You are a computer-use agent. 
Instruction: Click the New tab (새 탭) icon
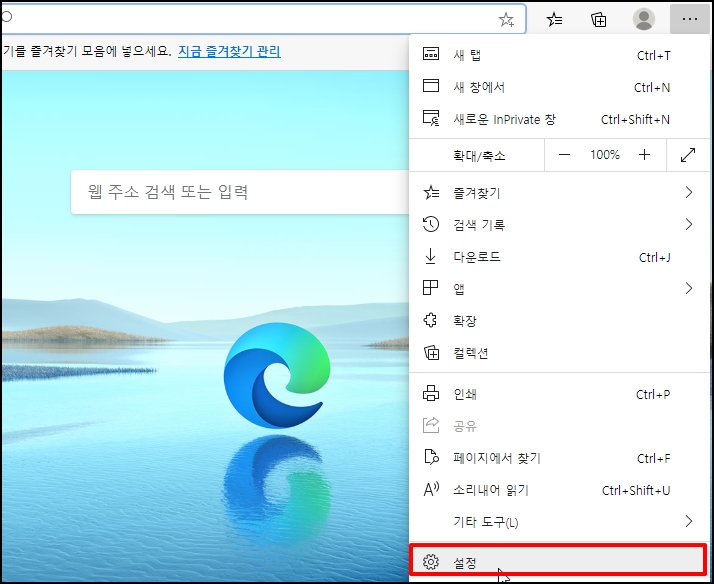431,54
